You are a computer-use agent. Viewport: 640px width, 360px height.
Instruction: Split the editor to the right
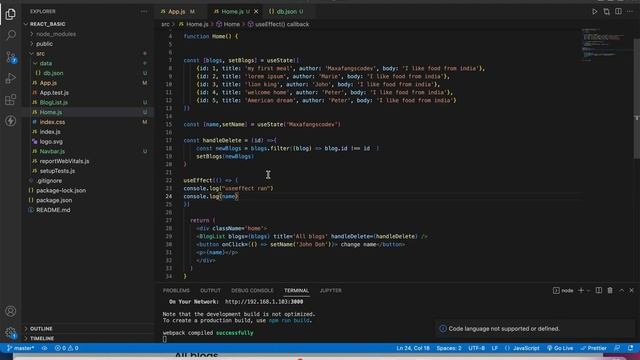click(618, 11)
